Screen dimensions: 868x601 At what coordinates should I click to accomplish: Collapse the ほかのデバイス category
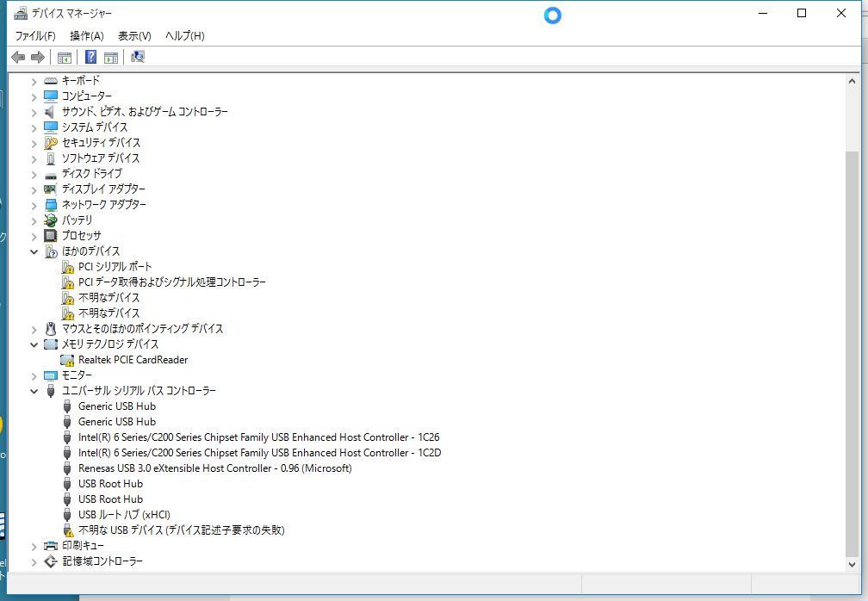(x=34, y=251)
